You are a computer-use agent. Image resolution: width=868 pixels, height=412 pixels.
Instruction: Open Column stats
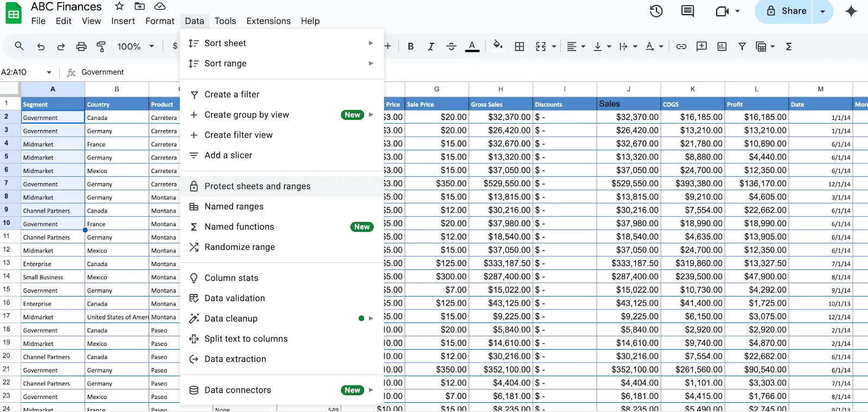pos(282,278)
